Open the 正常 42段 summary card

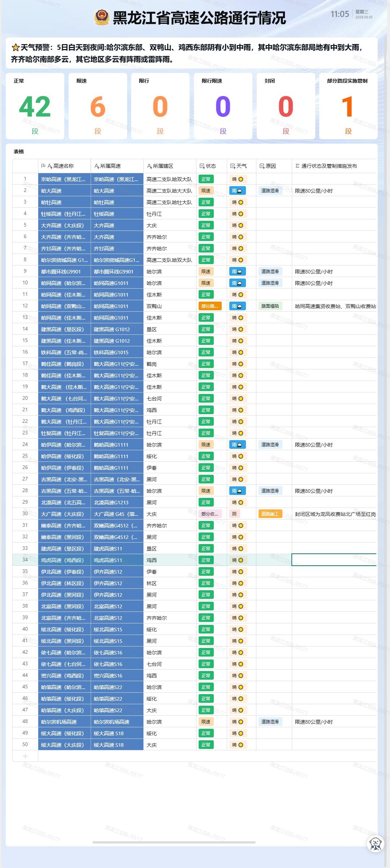point(35,106)
